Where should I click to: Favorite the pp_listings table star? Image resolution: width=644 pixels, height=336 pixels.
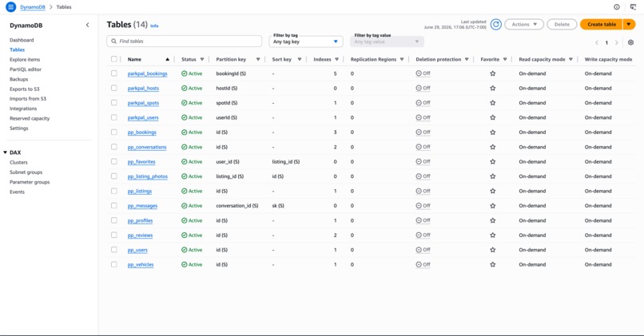coord(492,192)
